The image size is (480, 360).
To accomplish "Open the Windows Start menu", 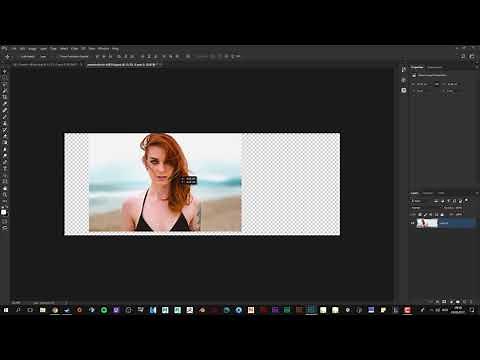I will point(6,310).
